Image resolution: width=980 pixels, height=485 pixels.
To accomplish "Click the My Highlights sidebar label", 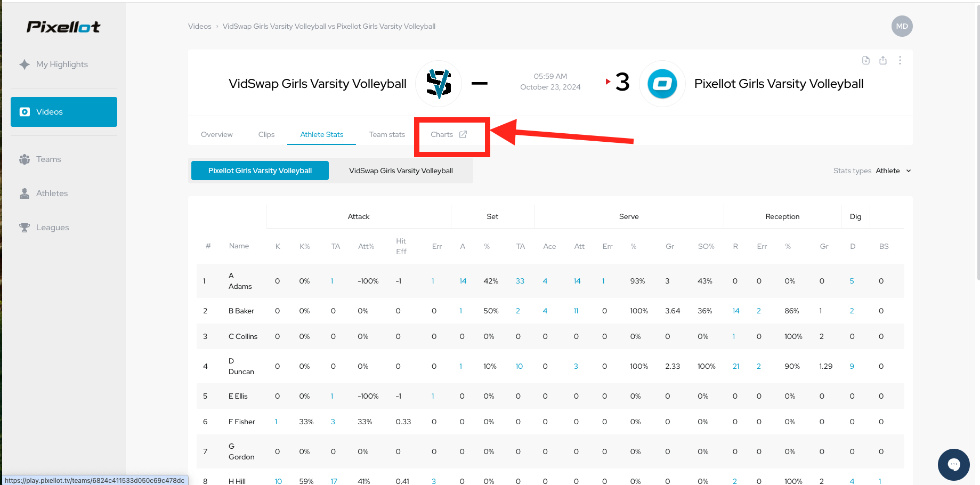I will click(x=62, y=64).
